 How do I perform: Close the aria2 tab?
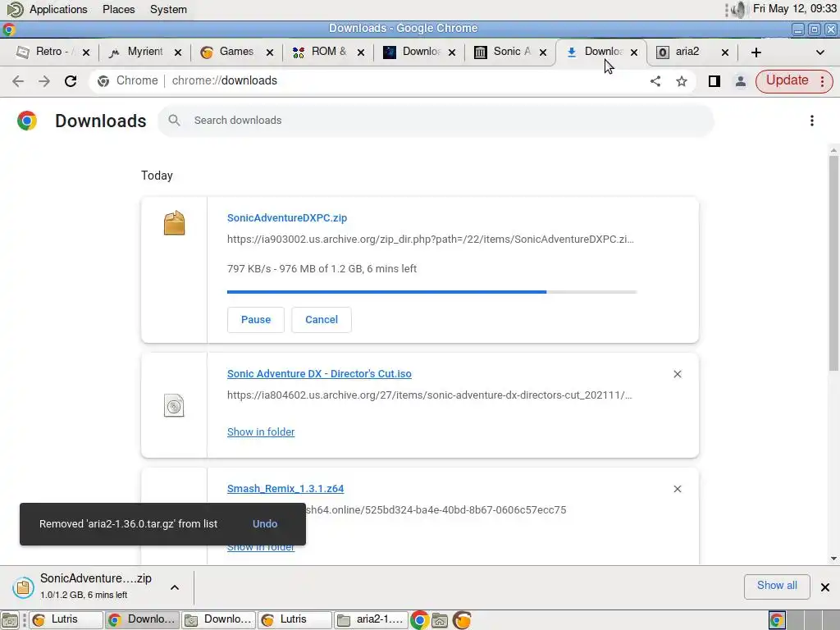[725, 52]
